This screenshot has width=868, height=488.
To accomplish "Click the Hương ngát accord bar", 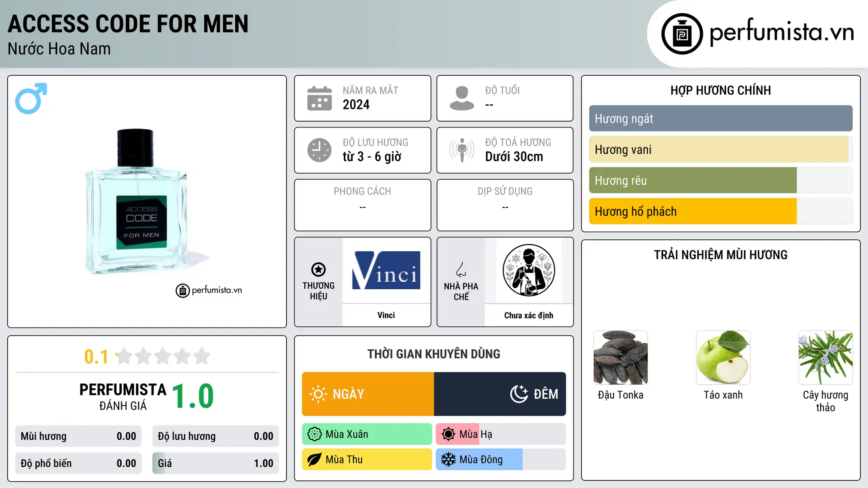I will (721, 119).
